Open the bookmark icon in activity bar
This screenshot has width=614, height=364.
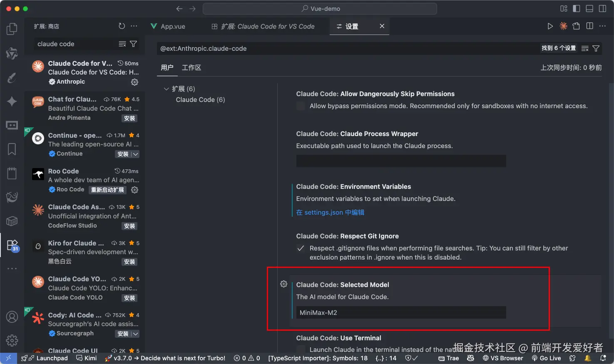pyautogui.click(x=12, y=149)
